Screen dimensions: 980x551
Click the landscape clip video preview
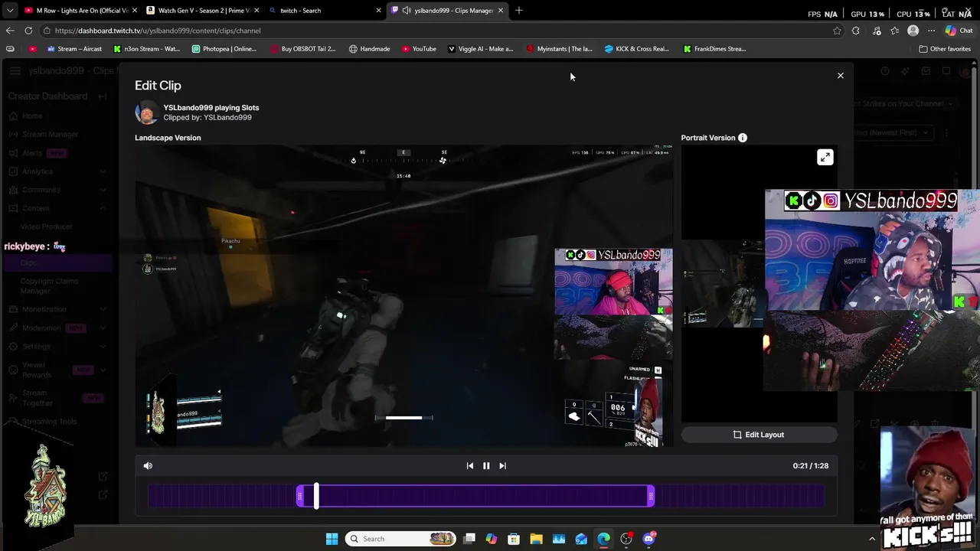pos(403,297)
